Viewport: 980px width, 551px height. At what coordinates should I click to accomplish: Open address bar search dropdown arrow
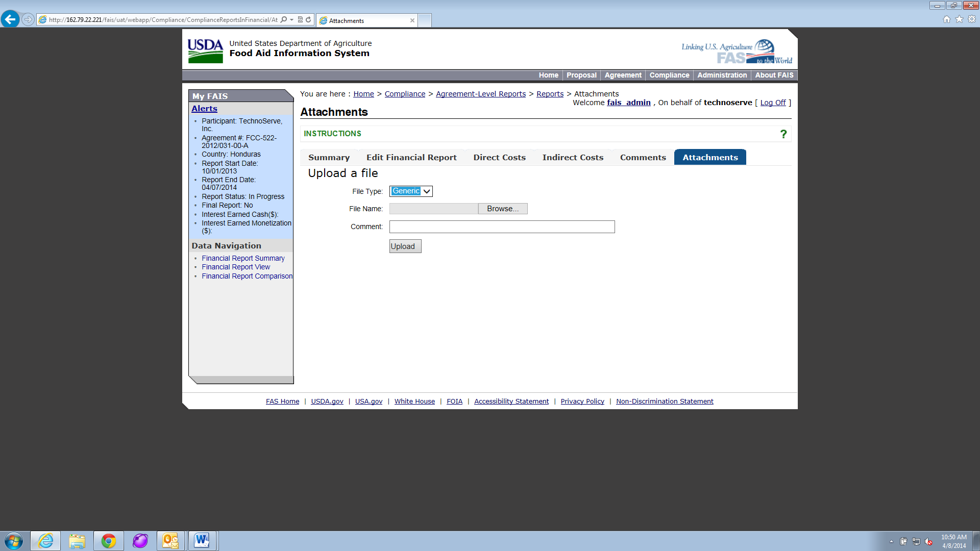click(x=291, y=20)
